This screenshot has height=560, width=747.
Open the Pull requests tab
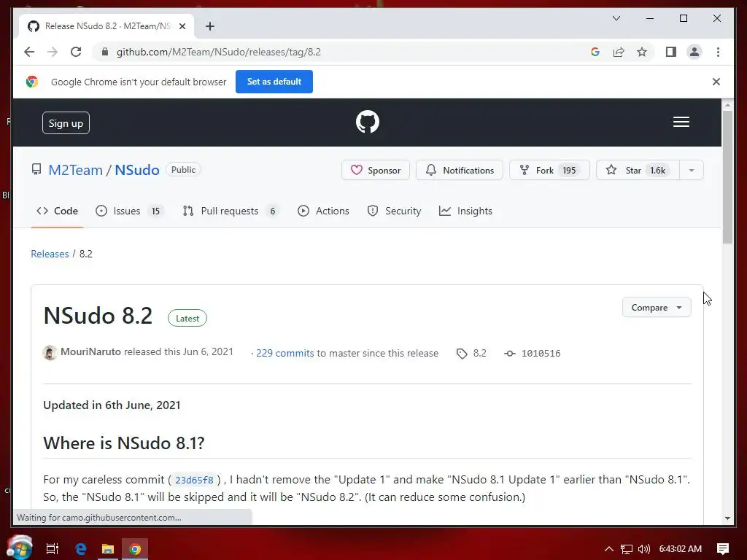[x=231, y=211]
